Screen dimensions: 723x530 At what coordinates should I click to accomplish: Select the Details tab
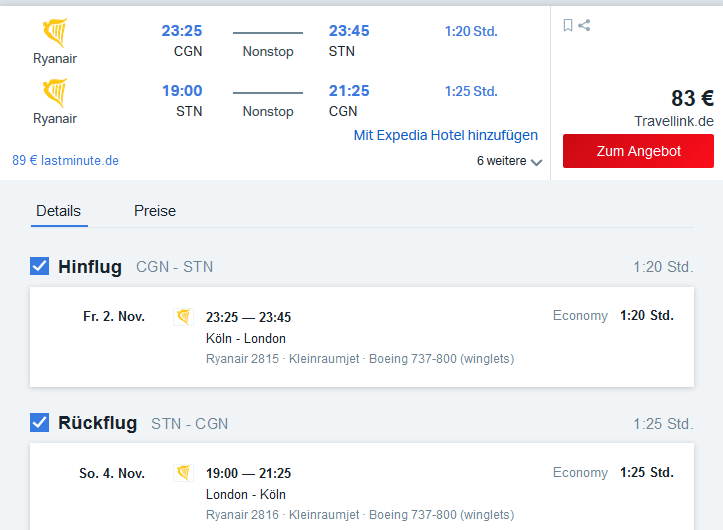[x=58, y=211]
